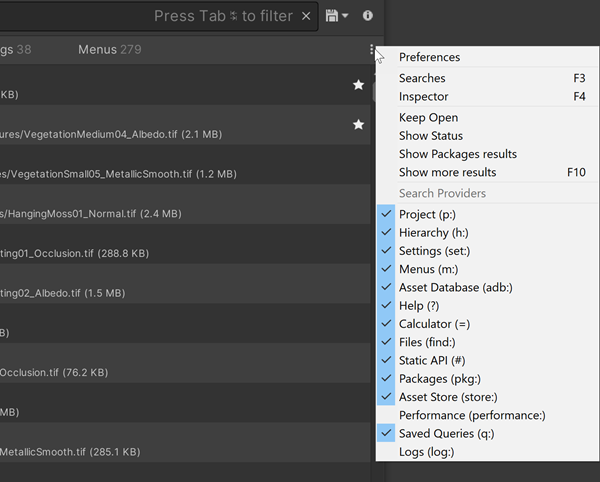600x482 pixels.
Task: Click the info icon in the top bar
Action: (368, 16)
